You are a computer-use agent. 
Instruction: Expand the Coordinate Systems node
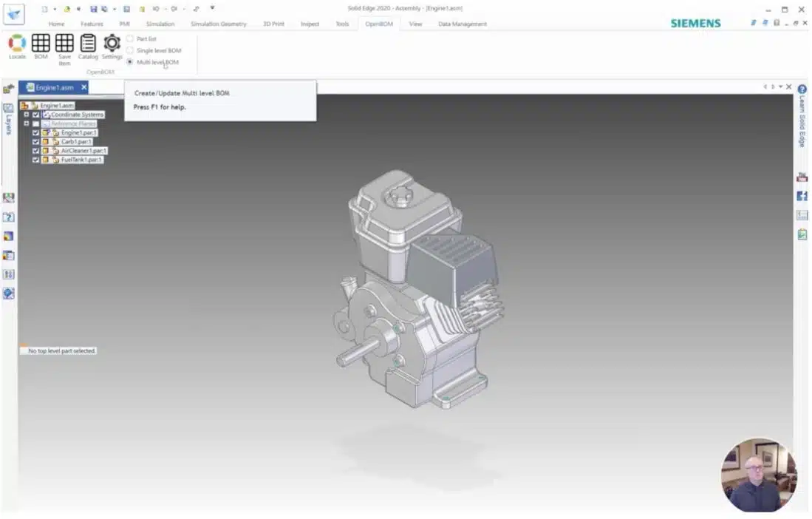(27, 115)
